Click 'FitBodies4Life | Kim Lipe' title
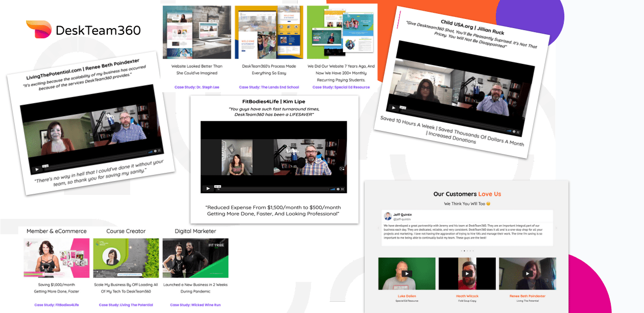Viewport: 644px width, 313px height. point(275,101)
